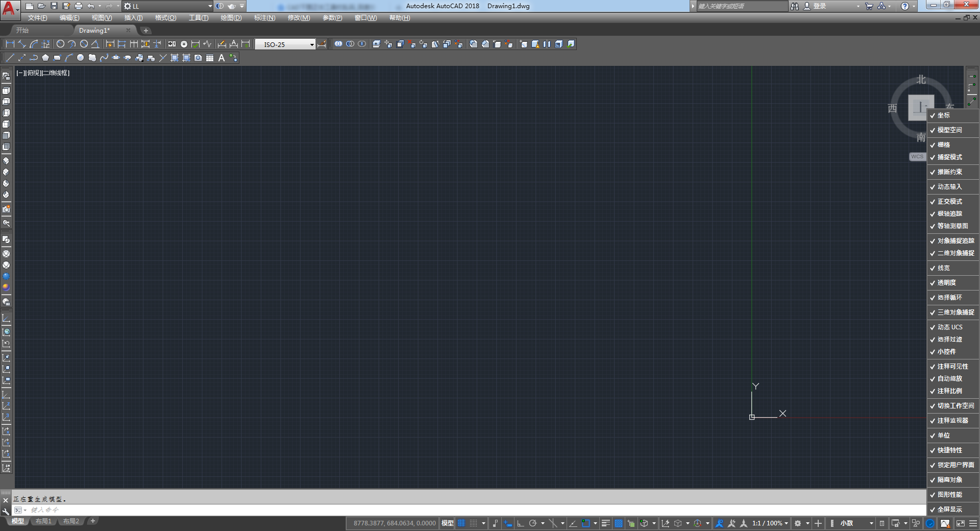Viewport: 980px width, 531px height.
Task: Open the 文件(F) menu
Action: coord(37,18)
